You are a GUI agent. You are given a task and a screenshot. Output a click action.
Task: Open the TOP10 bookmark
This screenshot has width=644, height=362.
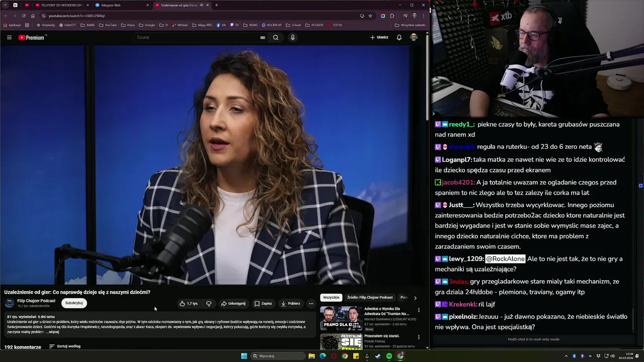(335, 25)
